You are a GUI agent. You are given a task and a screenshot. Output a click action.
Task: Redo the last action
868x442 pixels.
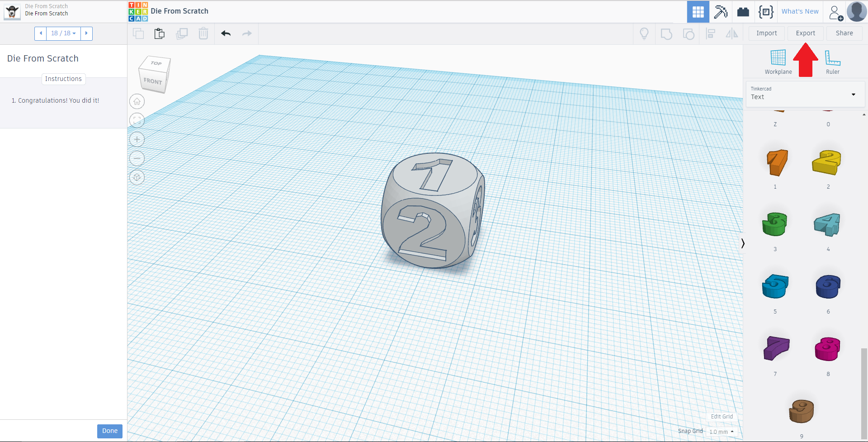[247, 33]
